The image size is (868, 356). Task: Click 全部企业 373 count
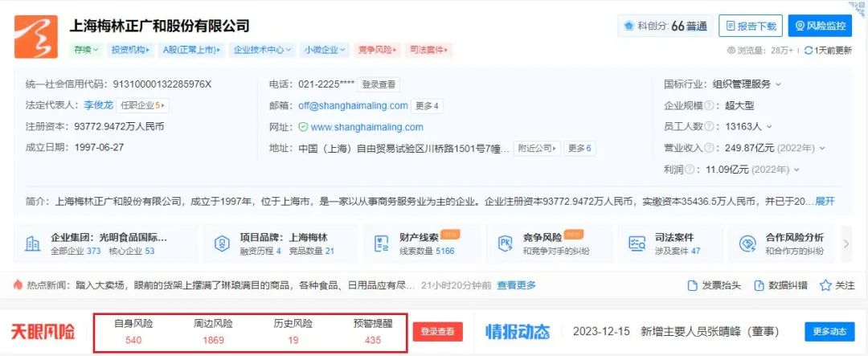[x=76, y=251]
